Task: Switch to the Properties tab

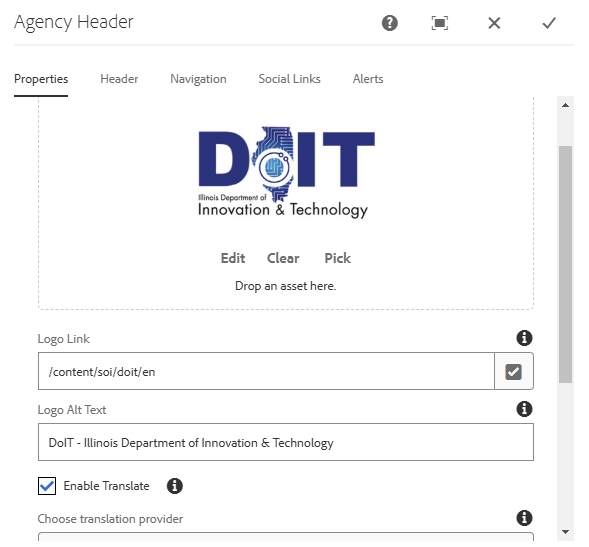Action: pyautogui.click(x=41, y=79)
